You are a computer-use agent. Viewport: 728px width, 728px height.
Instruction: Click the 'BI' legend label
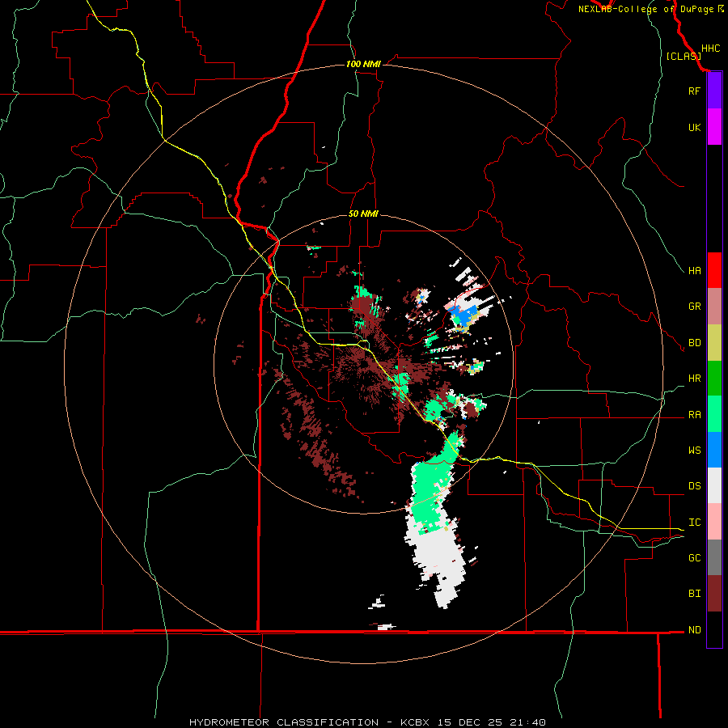(694, 594)
